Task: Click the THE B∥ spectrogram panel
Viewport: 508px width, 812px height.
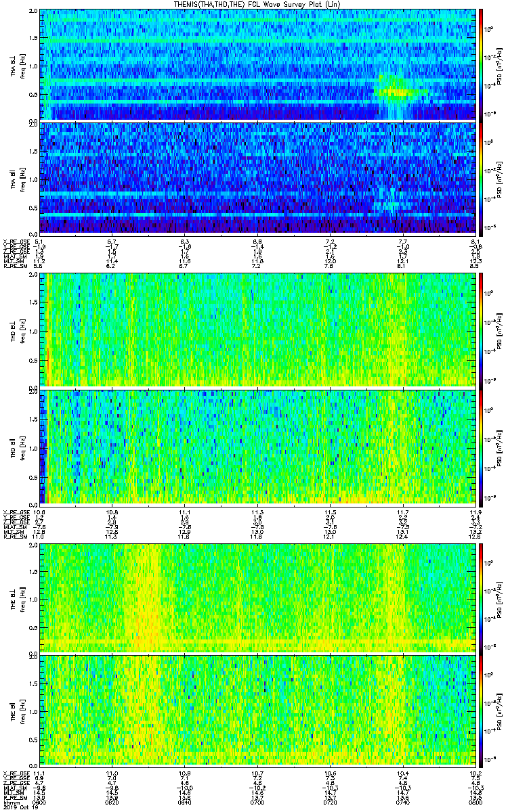Action: (x=257, y=710)
